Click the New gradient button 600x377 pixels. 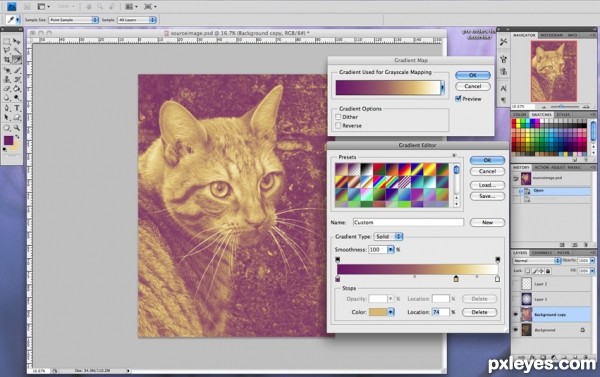tap(487, 222)
